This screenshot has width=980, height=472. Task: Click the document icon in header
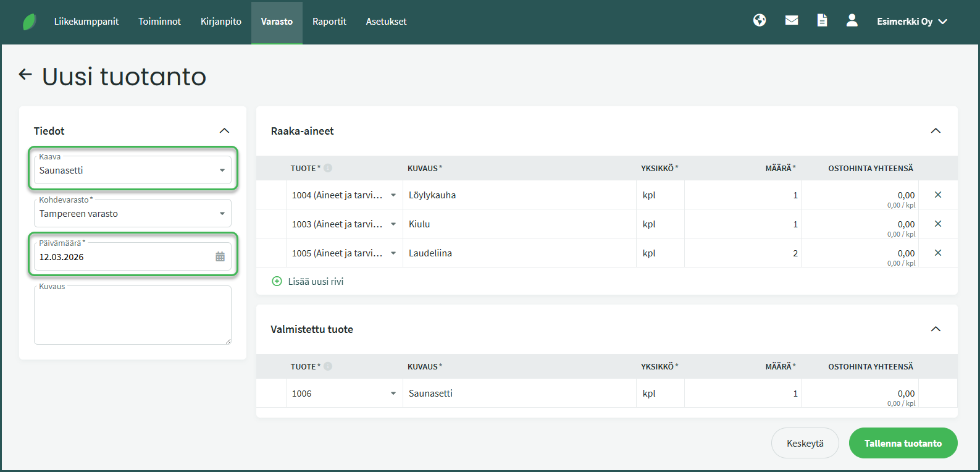pos(822,20)
